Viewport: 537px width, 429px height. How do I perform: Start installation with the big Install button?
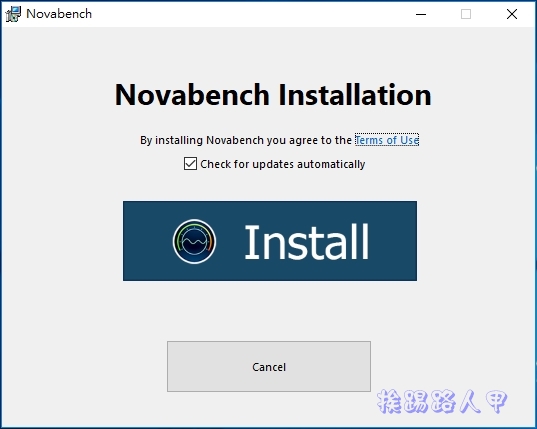coord(270,241)
